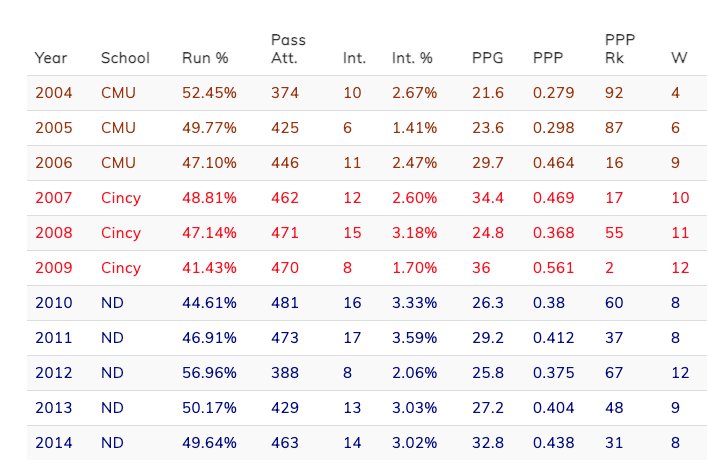Click the 2009 year cell
This screenshot has height=474, width=709.
(54, 268)
